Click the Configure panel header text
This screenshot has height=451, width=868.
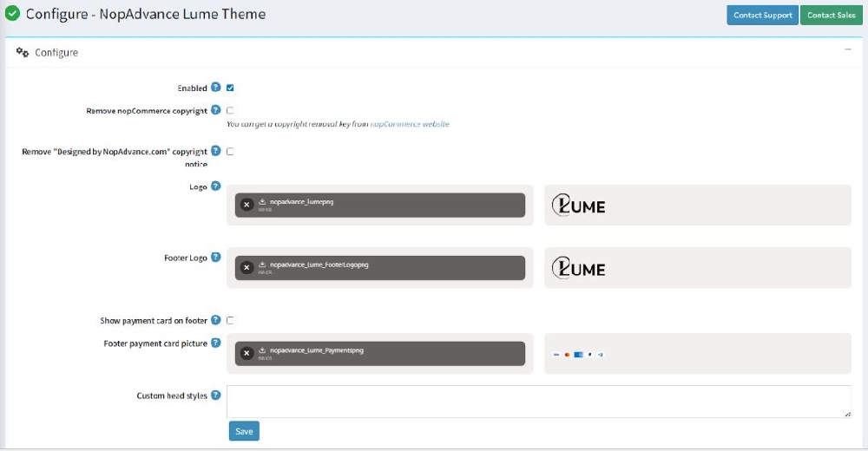tap(56, 53)
